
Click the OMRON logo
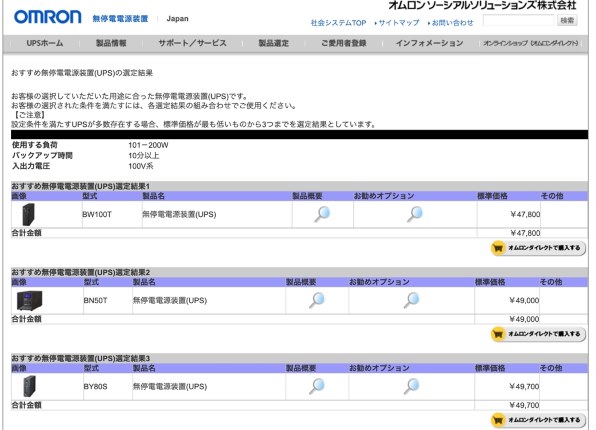click(x=48, y=17)
